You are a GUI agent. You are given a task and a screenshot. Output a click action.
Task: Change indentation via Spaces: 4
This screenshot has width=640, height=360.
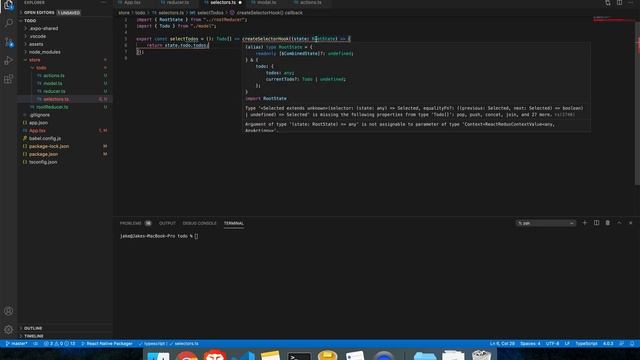click(530, 344)
